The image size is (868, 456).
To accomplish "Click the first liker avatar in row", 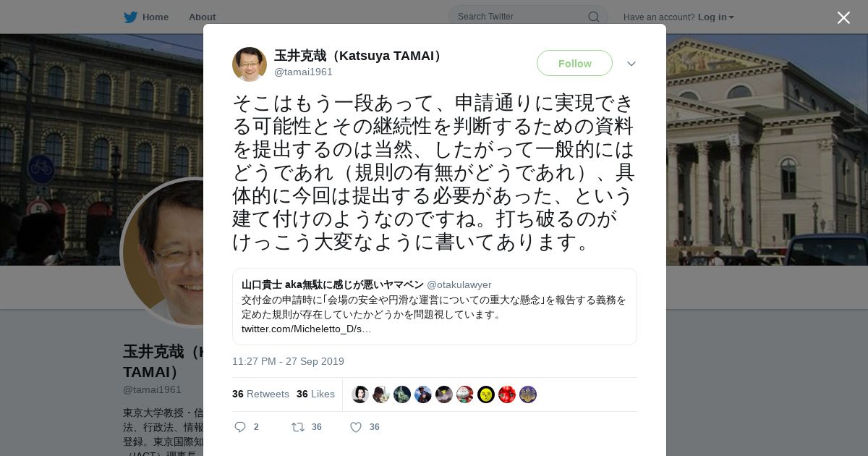I will pyautogui.click(x=360, y=394).
